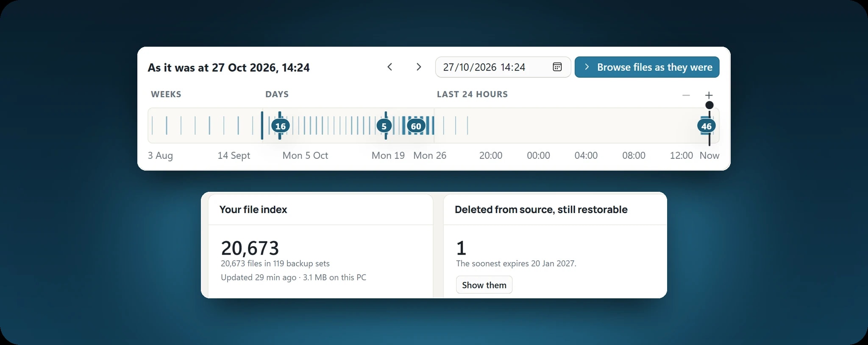Click the Now timeline label
Viewport: 868px width, 345px height.
click(x=709, y=156)
